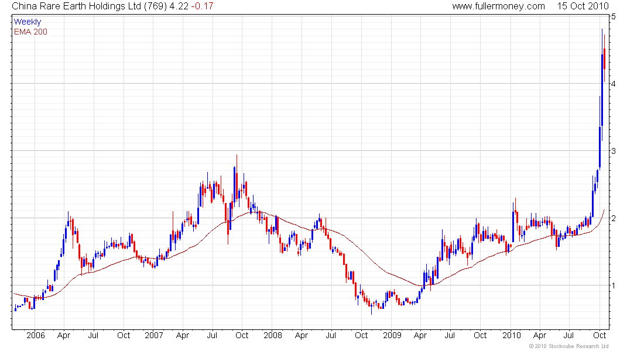Click the '2006' x-axis label
The width and height of the screenshot is (644, 351).
35,335
